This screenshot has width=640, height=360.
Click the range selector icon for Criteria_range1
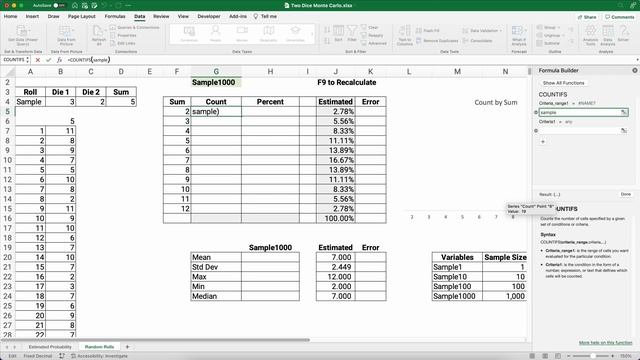click(x=624, y=112)
